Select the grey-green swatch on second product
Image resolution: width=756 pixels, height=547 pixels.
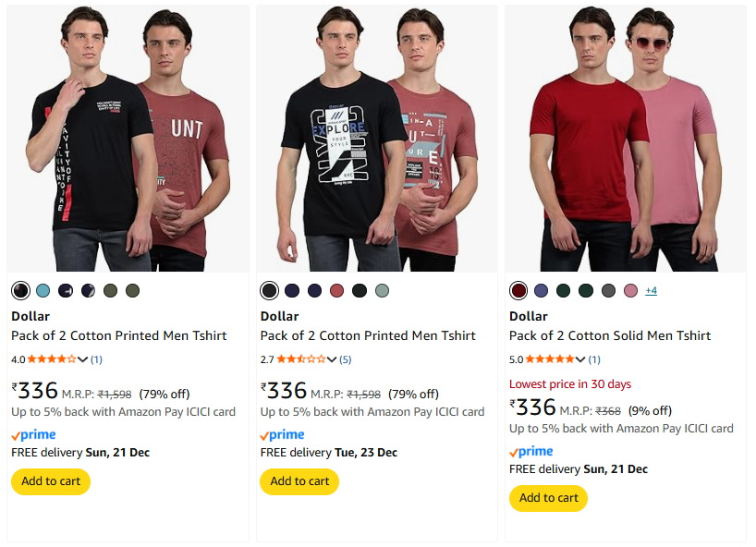[382, 291]
